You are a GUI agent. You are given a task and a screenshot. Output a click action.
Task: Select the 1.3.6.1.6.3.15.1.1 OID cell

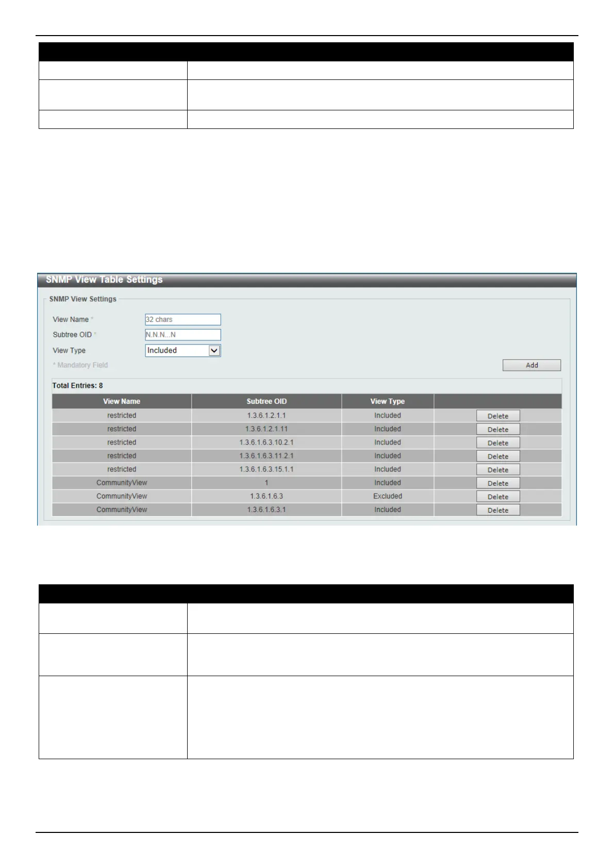click(267, 469)
